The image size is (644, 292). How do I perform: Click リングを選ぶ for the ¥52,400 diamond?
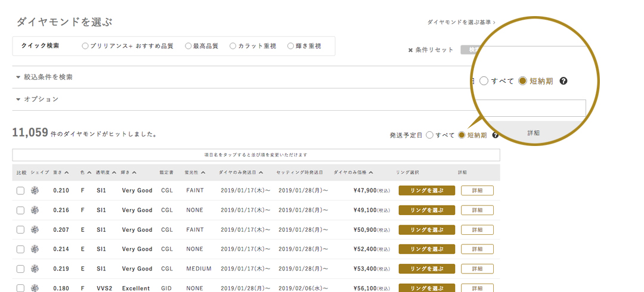427,249
